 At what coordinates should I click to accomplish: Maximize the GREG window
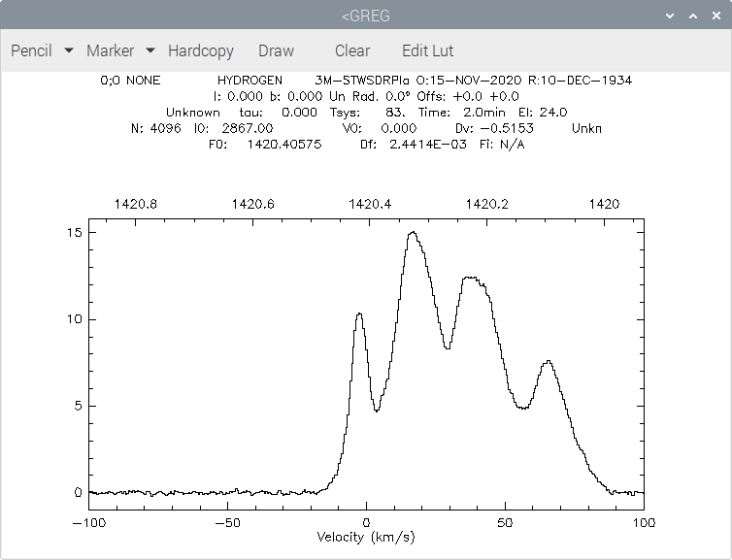(x=693, y=16)
